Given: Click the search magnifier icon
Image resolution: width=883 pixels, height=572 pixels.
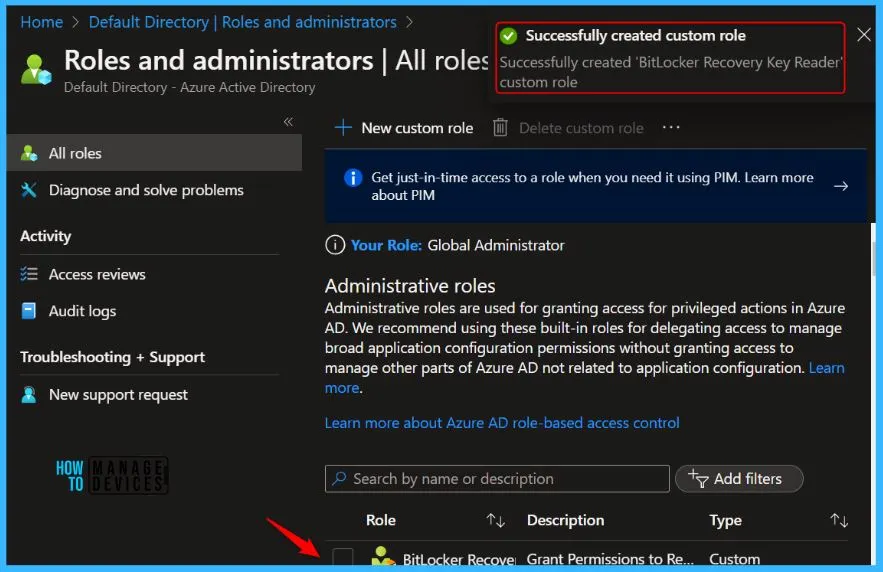Looking at the screenshot, I should tap(339, 478).
